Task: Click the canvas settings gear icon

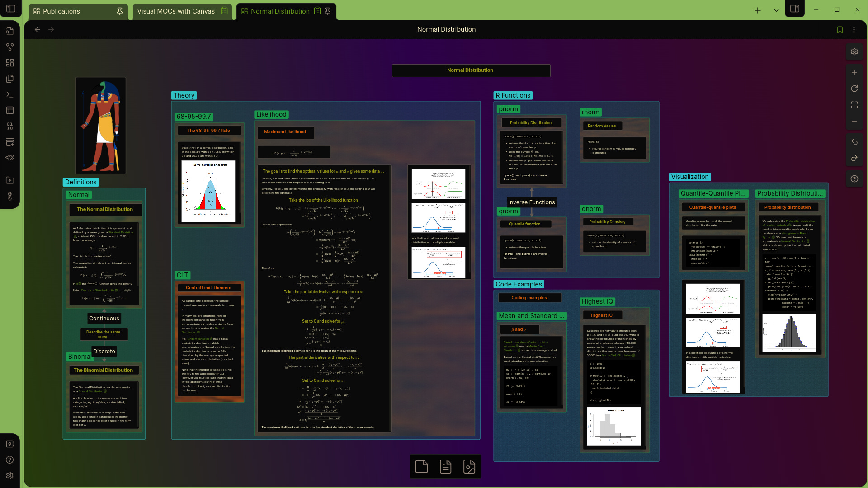Action: (x=854, y=52)
